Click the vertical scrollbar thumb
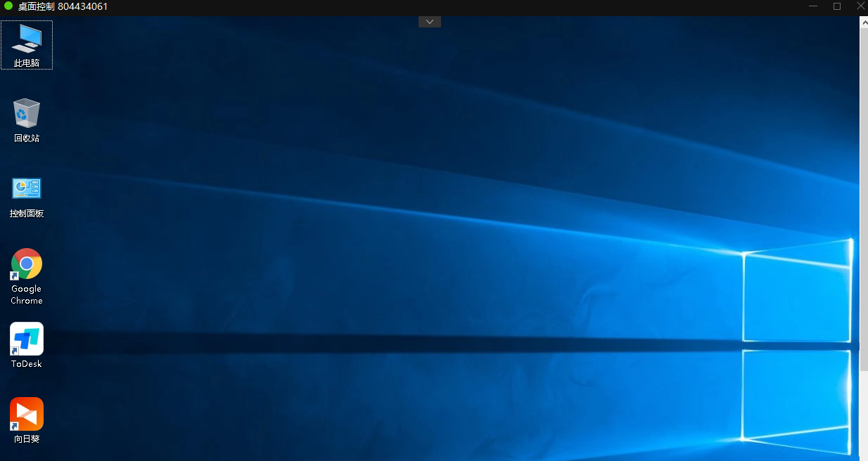 [864, 197]
